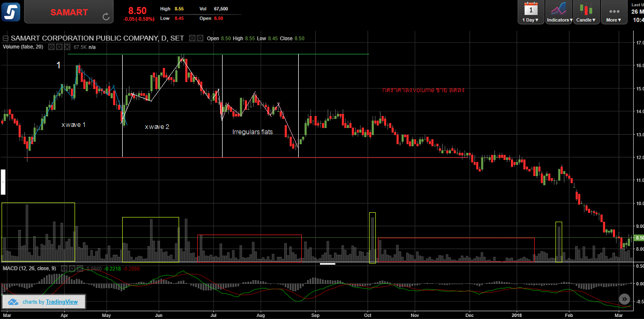644x319 pixels.
Task: Open the More options dropdown
Action: [614, 12]
